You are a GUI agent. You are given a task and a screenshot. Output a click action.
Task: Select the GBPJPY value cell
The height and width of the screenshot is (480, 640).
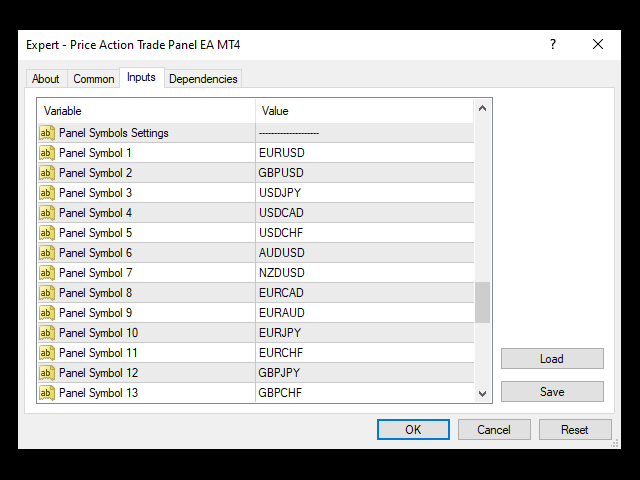362,373
